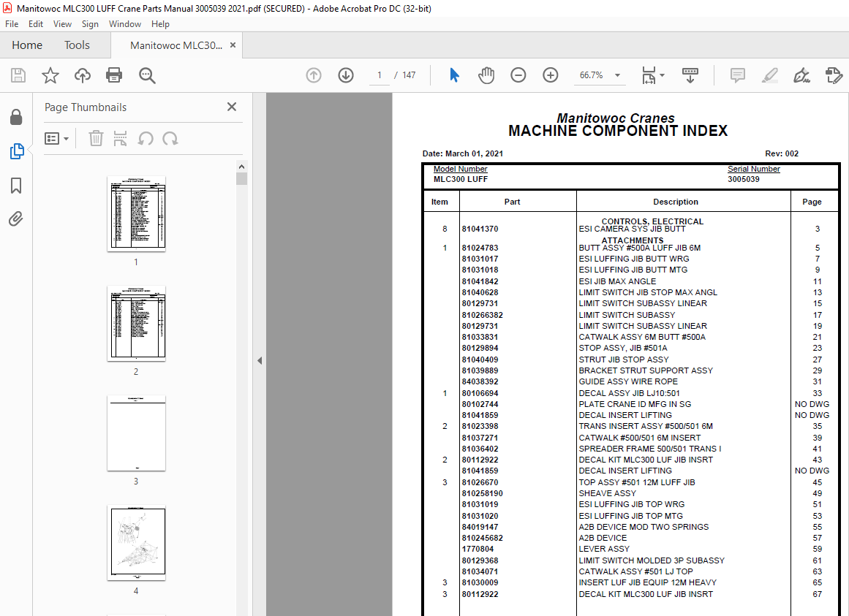Click the scrolling mode keyboard icon
This screenshot has width=849, height=616.
(x=690, y=75)
